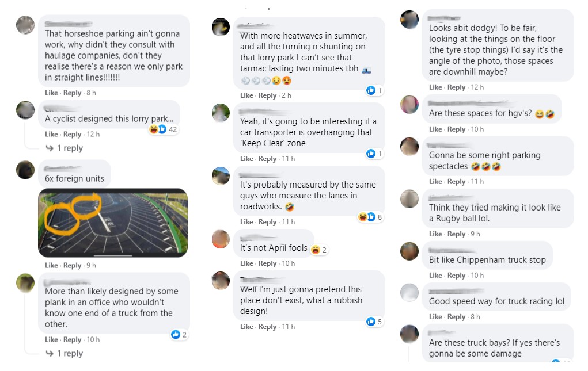Like the hgv's spaces comment
This screenshot has width=588, height=371.
click(x=435, y=129)
